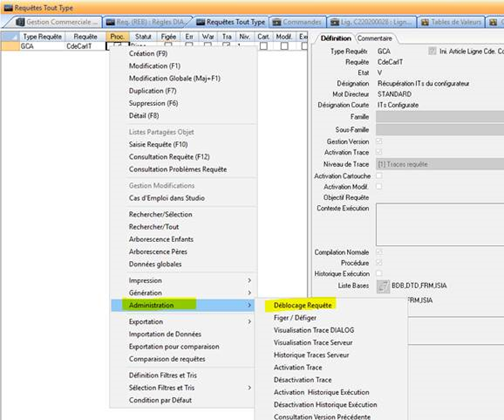Viewport: 504px width, 420px height.
Task: Click the grid corner selector icon
Action: (x=8, y=36)
